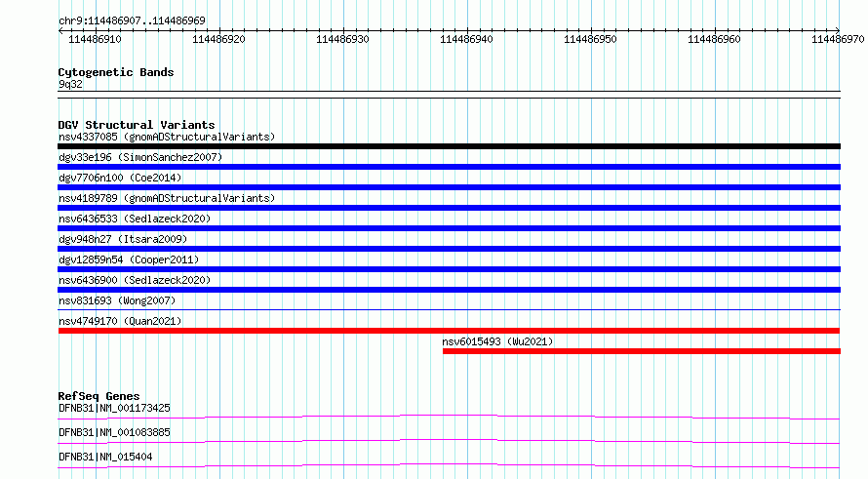
Task: Click the chr9:114486907..114486969 region label
Action: point(132,20)
